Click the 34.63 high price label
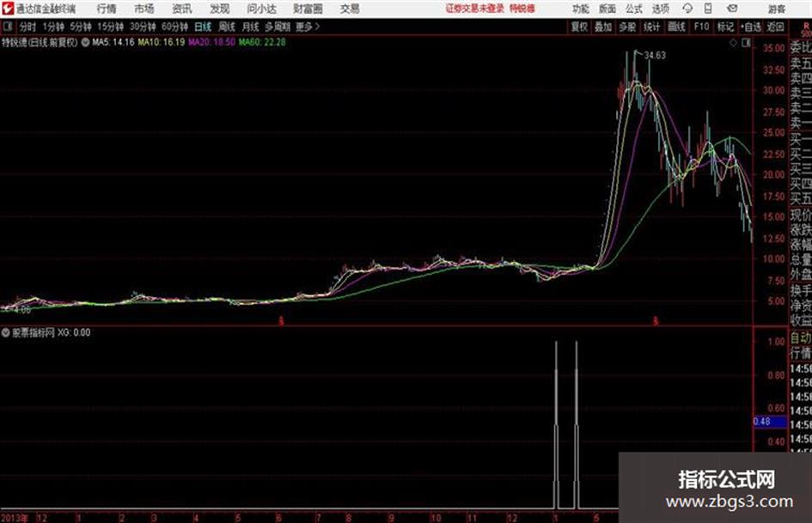This screenshot has width=812, height=523. [655, 55]
